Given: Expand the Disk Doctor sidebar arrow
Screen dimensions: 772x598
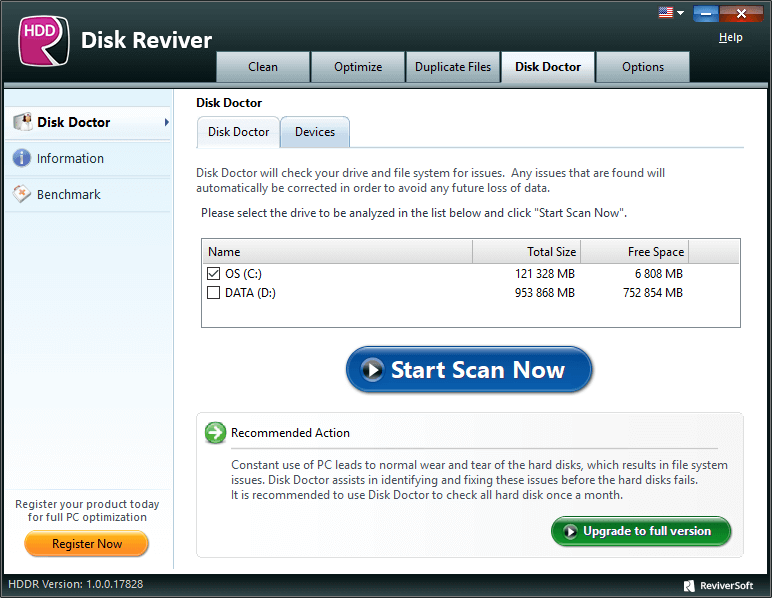Looking at the screenshot, I should coord(166,122).
